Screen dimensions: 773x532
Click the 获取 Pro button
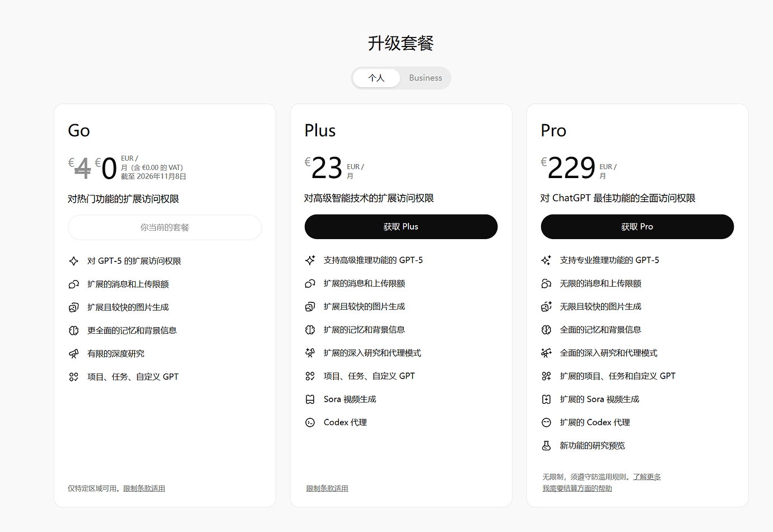[637, 227]
